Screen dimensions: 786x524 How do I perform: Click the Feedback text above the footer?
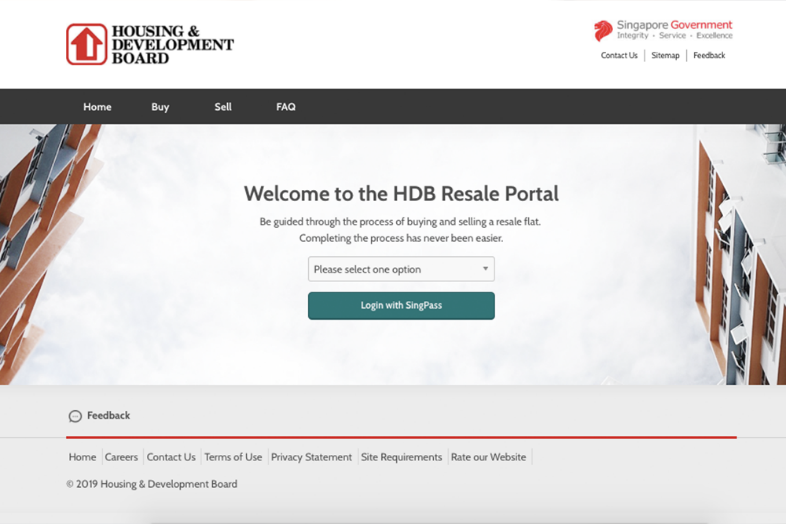tap(108, 415)
